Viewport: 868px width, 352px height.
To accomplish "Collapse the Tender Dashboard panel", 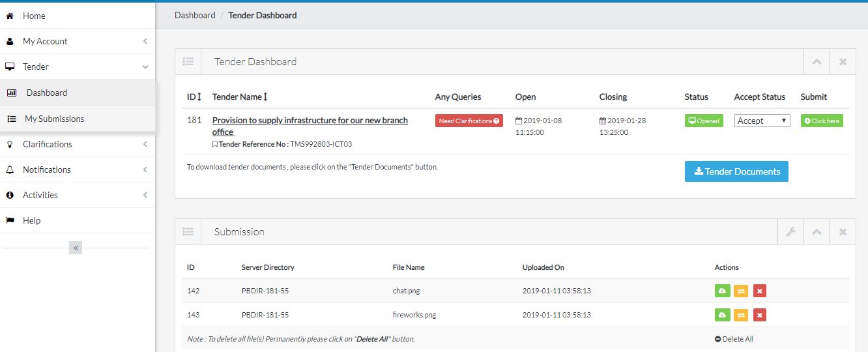I will 817,62.
